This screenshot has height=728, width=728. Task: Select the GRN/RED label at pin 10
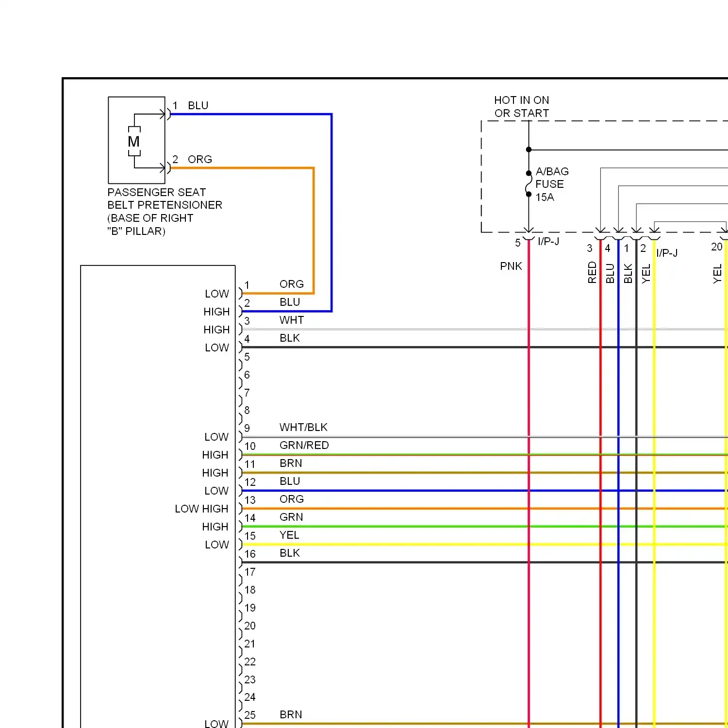[304, 445]
